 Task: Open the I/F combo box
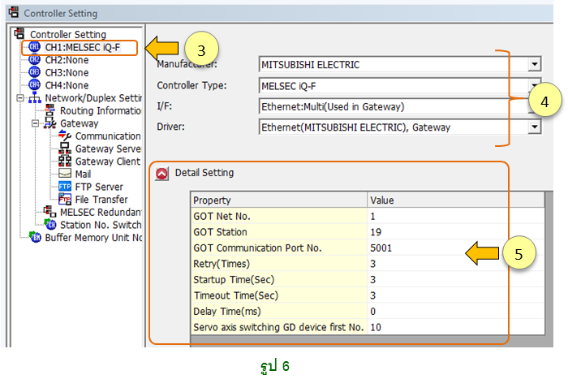click(400, 106)
